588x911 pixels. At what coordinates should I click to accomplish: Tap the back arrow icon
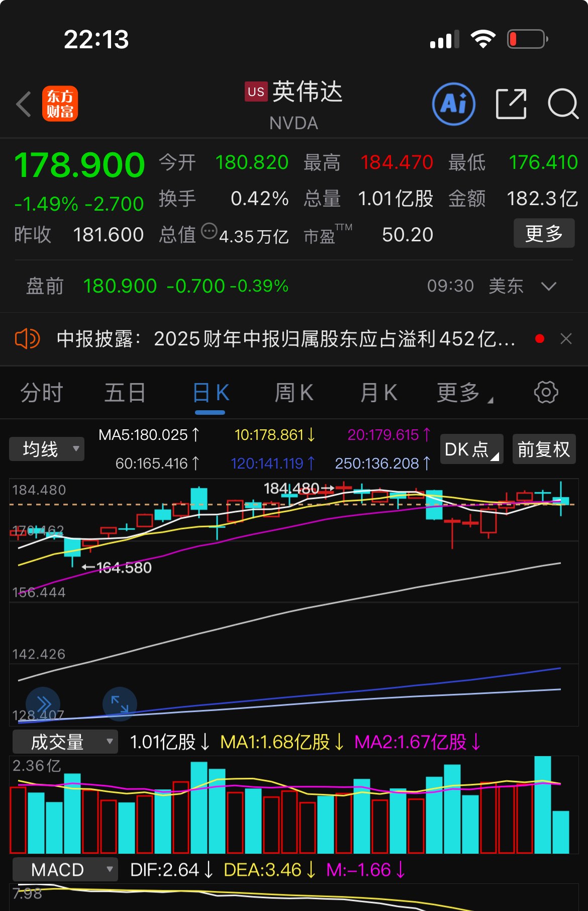(24, 104)
